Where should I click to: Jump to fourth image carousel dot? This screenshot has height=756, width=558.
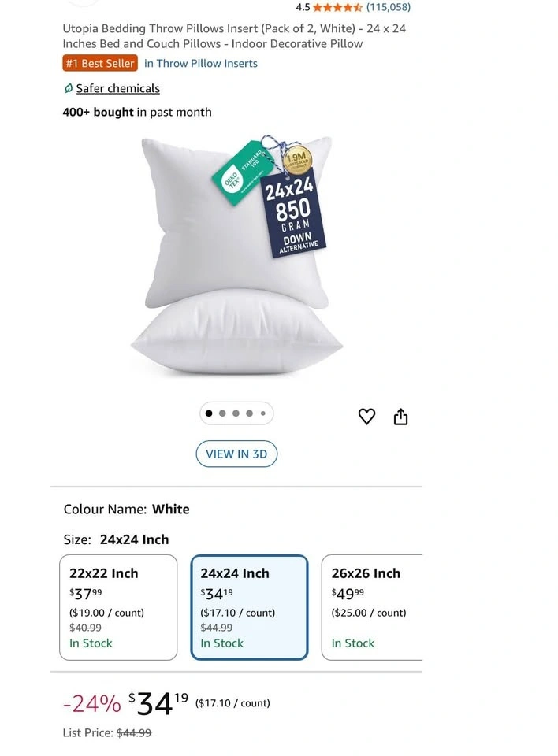[250, 413]
